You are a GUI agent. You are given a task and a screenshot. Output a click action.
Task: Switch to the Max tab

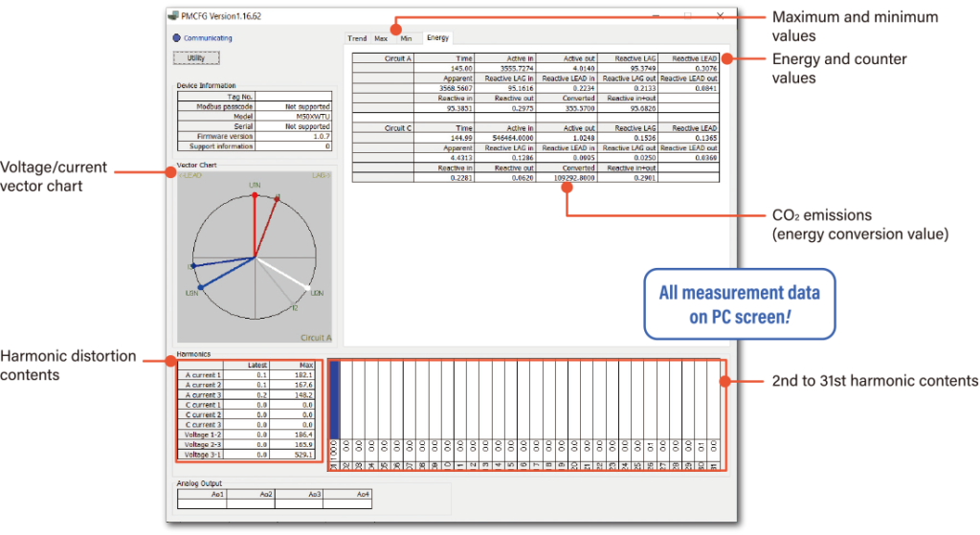381,38
